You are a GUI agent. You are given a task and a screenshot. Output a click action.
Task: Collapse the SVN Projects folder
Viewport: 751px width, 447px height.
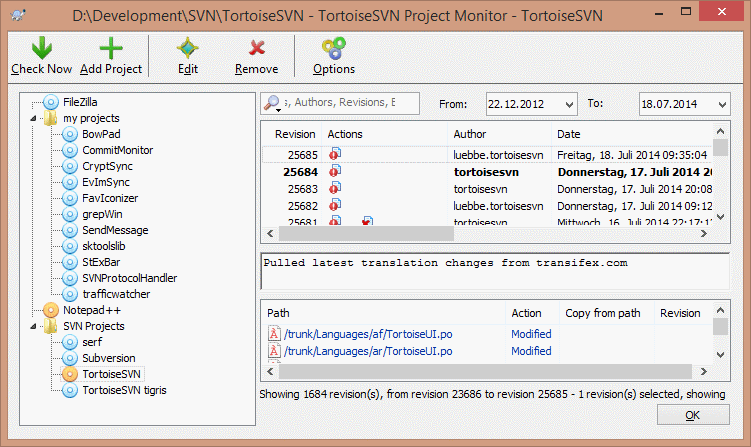[x=33, y=326]
